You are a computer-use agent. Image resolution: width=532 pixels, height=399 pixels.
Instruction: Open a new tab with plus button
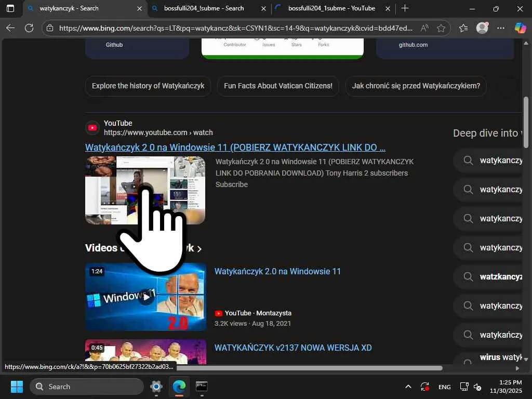(405, 8)
